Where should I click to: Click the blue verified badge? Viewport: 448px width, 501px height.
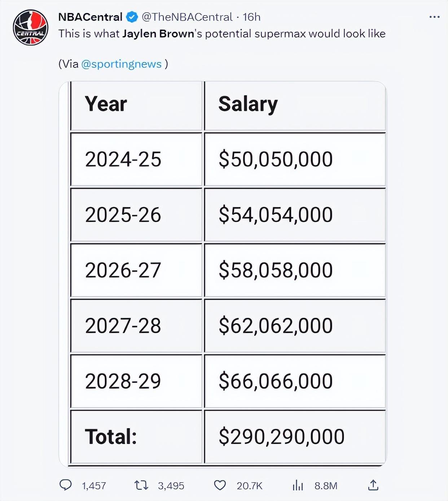pyautogui.click(x=132, y=17)
